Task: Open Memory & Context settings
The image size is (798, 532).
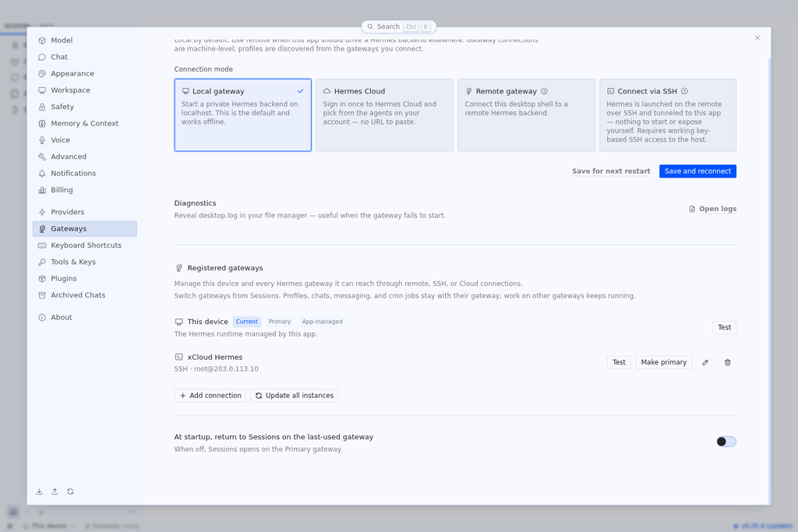Action: [x=84, y=124]
